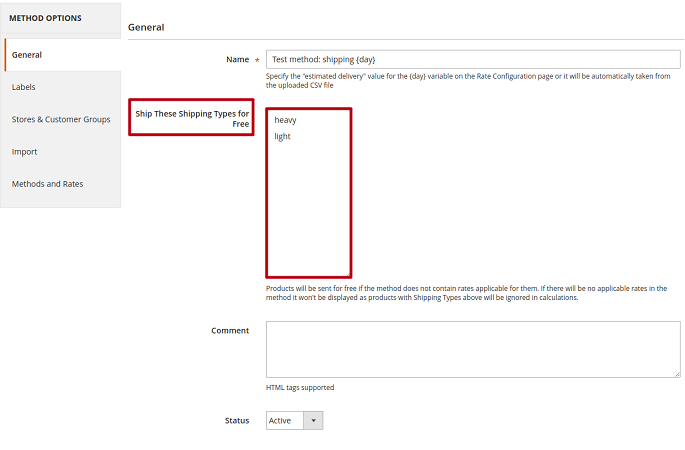Click the 'HTML tags supported' note
Viewport: 685px width, 450px height.
coord(300,387)
